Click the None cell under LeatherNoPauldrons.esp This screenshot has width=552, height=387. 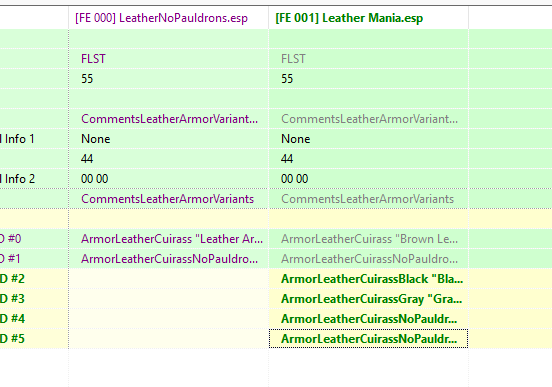coord(168,139)
